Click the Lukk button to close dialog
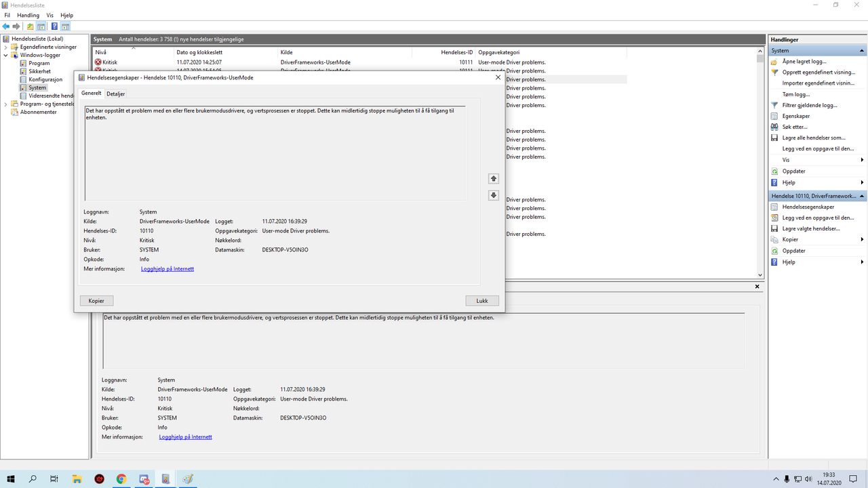Viewport: 868px width, 488px height. (482, 300)
